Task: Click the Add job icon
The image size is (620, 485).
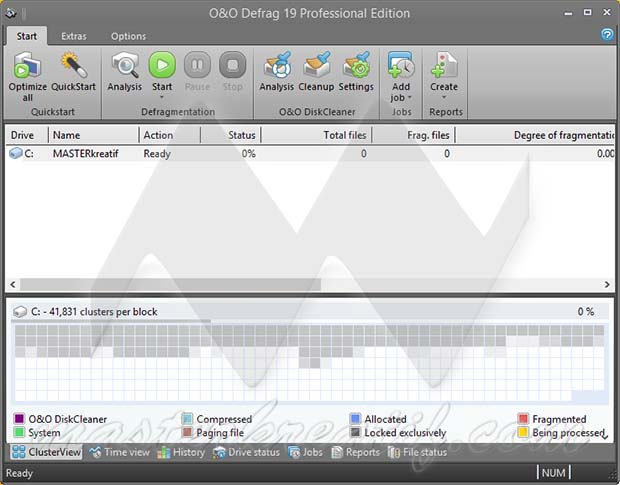Action: point(401,65)
